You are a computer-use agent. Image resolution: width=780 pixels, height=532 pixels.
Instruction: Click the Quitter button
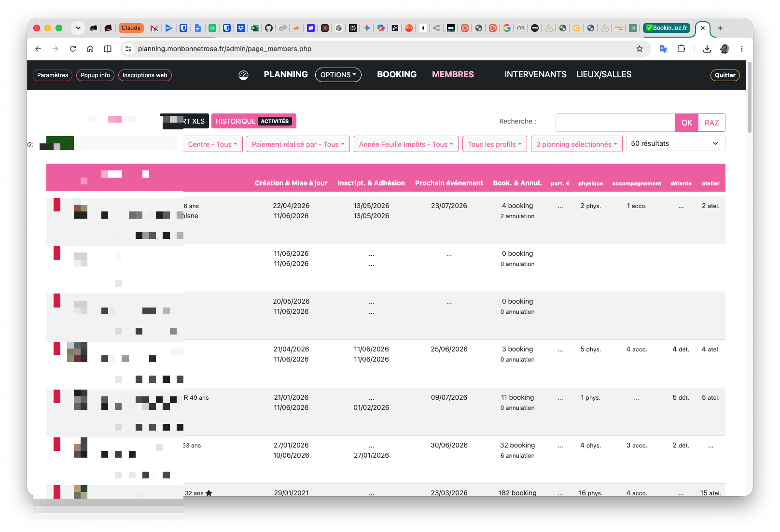coord(725,75)
